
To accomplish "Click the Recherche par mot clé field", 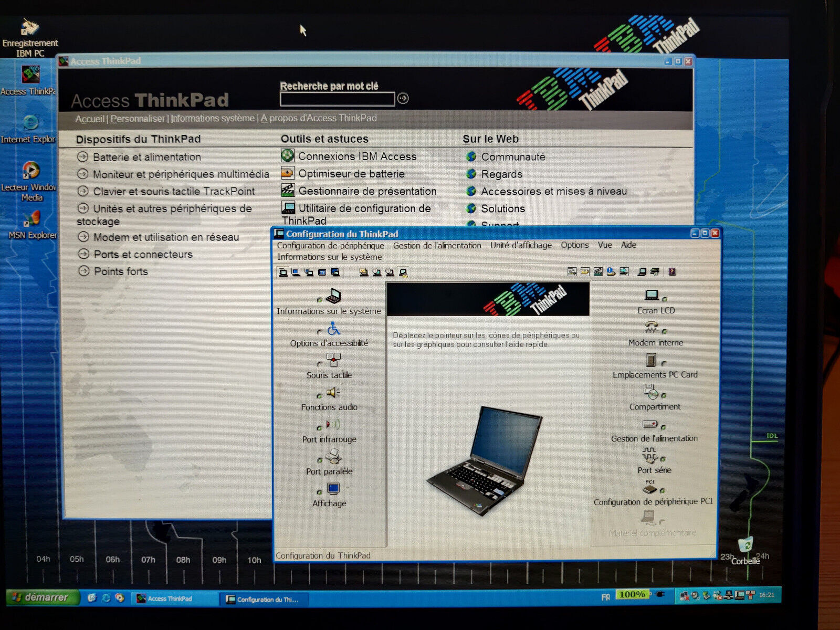I will coord(338,99).
